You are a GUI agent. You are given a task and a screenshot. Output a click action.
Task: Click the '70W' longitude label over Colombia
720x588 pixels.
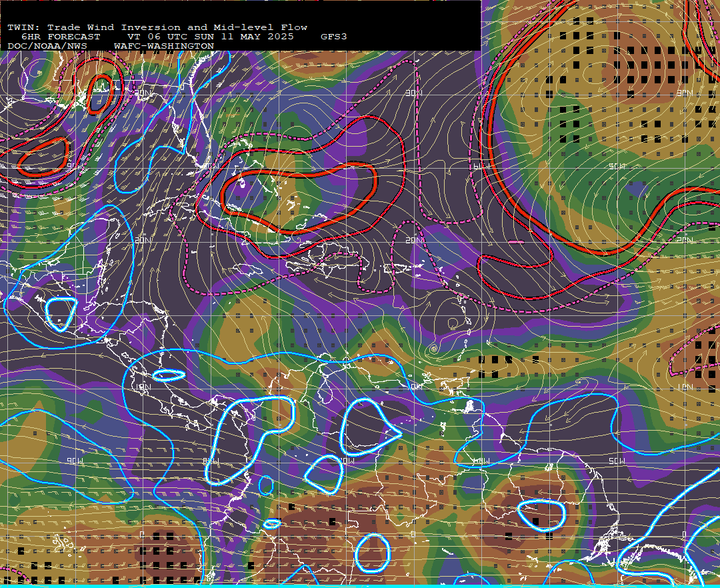point(347,461)
